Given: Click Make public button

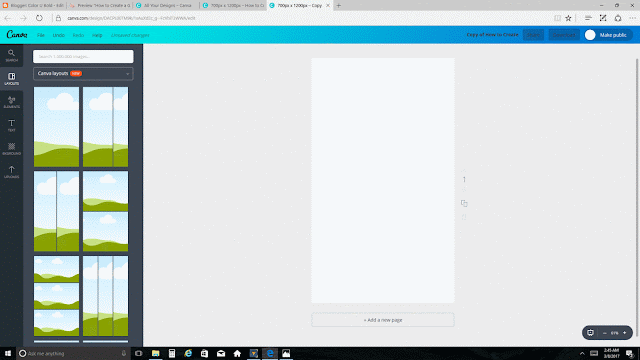Looking at the screenshot, I should click(x=608, y=35).
